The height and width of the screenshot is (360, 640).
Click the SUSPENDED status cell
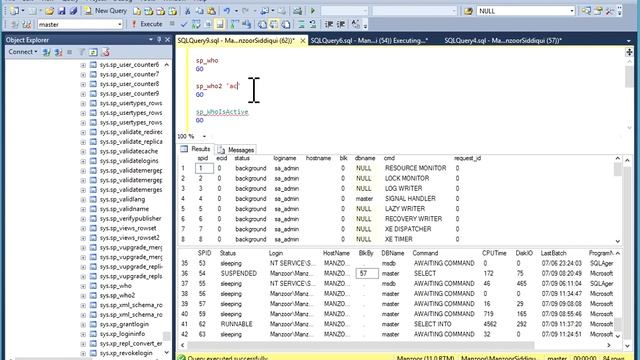[239, 273]
